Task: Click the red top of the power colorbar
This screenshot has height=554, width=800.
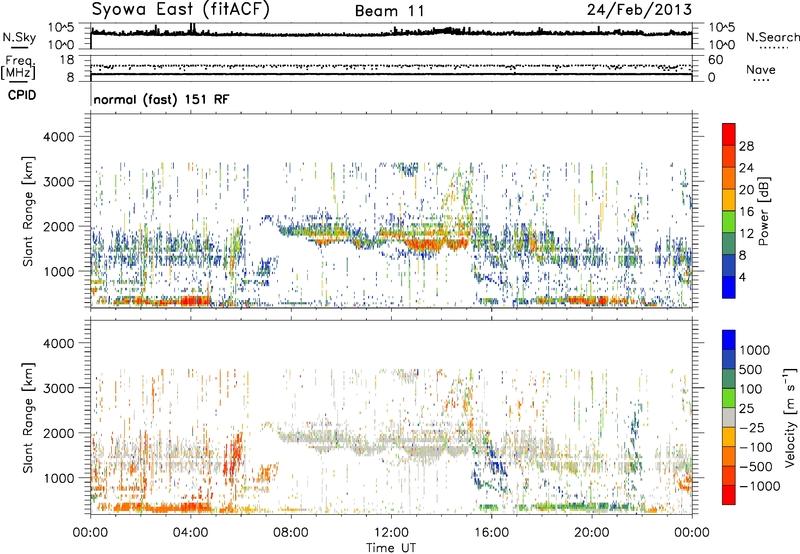Action: point(729,134)
